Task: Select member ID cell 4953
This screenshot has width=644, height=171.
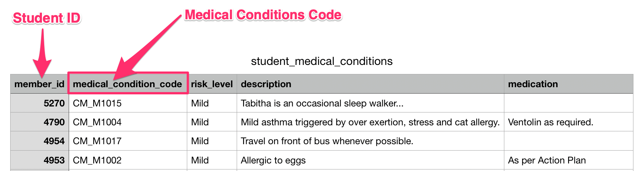Action: pos(40,160)
